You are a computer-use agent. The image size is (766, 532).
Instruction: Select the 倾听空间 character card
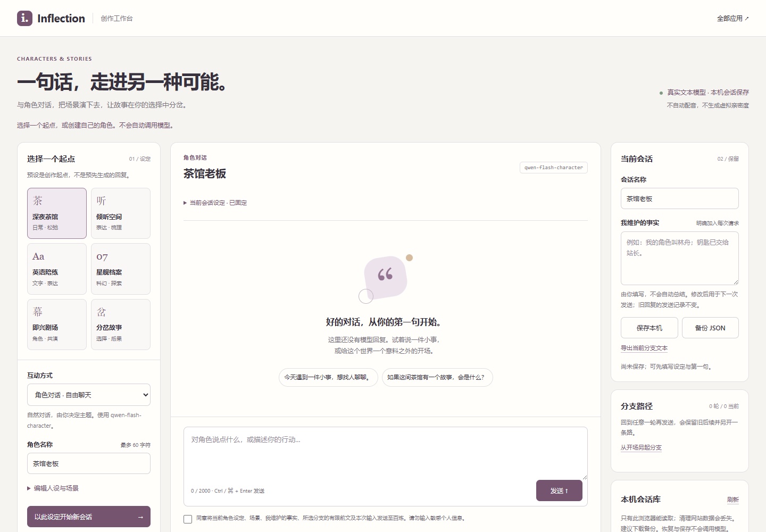(121, 213)
